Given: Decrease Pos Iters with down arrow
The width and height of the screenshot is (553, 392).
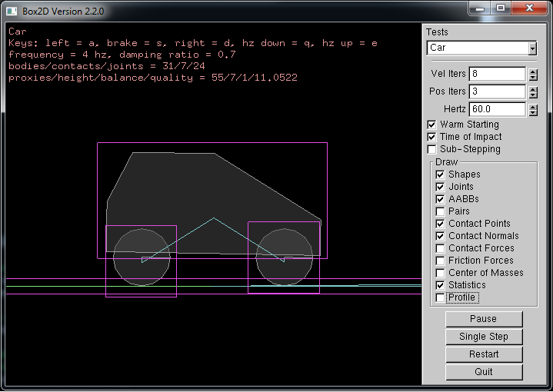Looking at the screenshot, I should coord(532,95).
